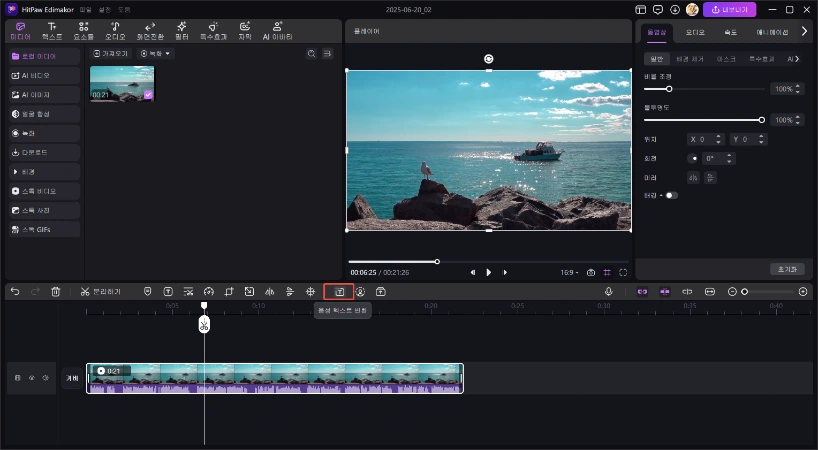The height and width of the screenshot is (450, 818).
Task: Click the crop icon in timeline toolbar
Action: pyautogui.click(x=229, y=291)
